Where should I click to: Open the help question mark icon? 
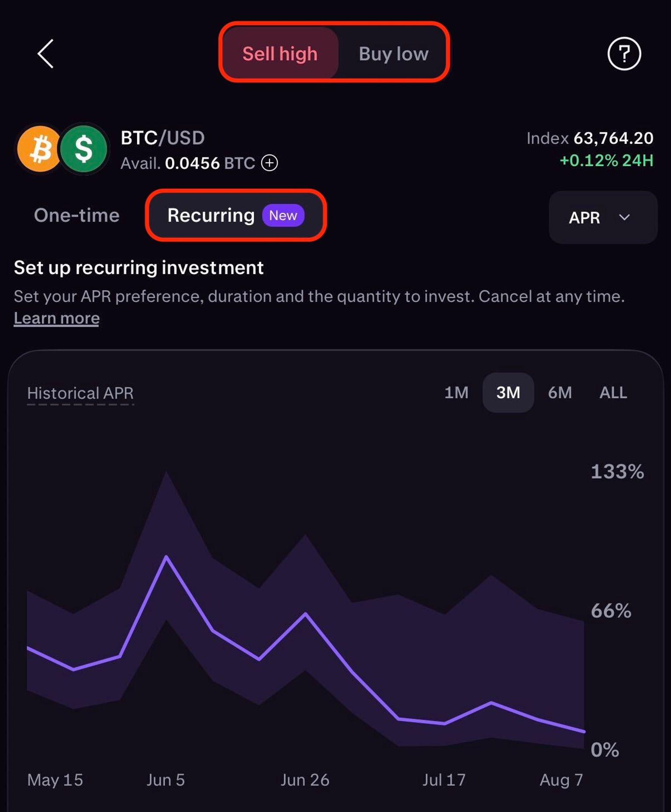[624, 54]
